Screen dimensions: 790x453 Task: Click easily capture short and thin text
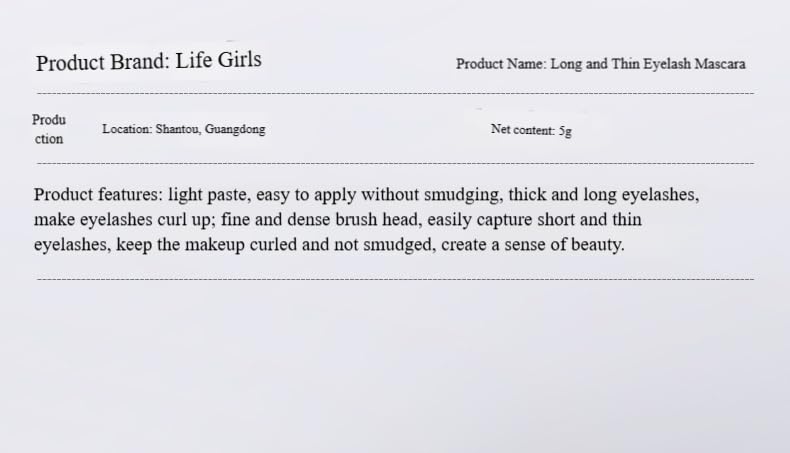point(535,220)
